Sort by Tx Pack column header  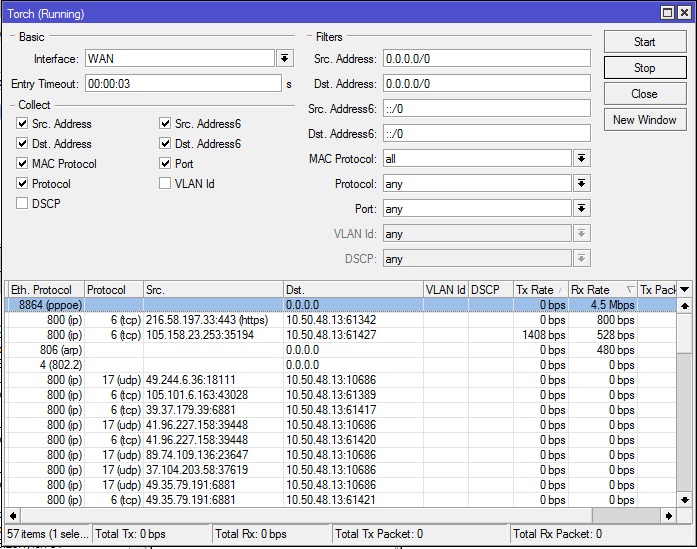coord(657,290)
